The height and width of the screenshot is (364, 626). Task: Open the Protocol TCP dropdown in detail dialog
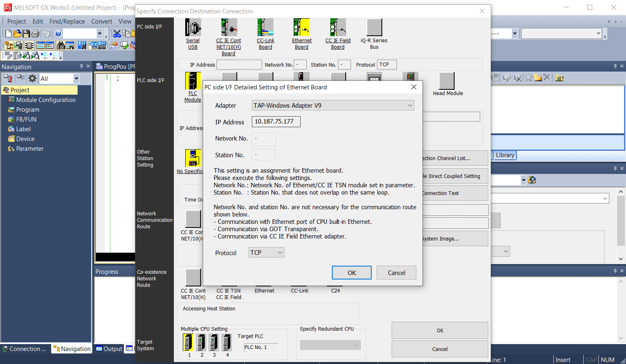click(266, 253)
